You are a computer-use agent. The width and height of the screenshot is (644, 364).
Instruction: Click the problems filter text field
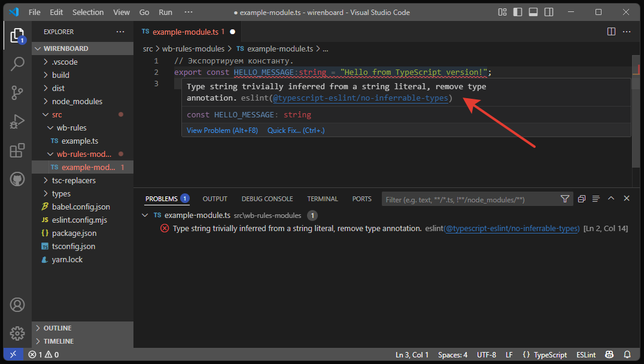pyautogui.click(x=470, y=200)
